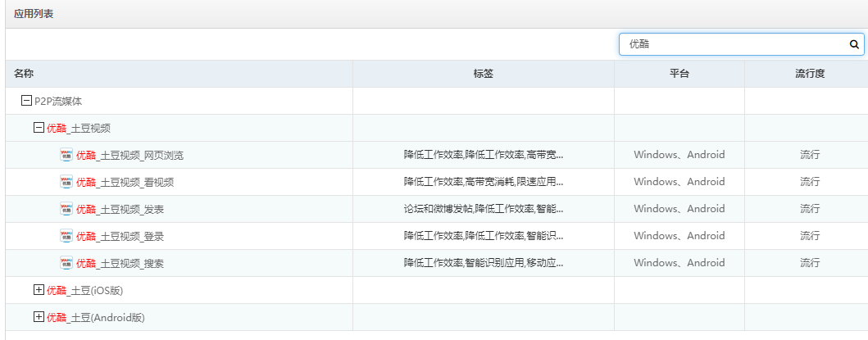Select 优酷_土豆视频_发表 item
The image size is (868, 340).
(x=120, y=209)
